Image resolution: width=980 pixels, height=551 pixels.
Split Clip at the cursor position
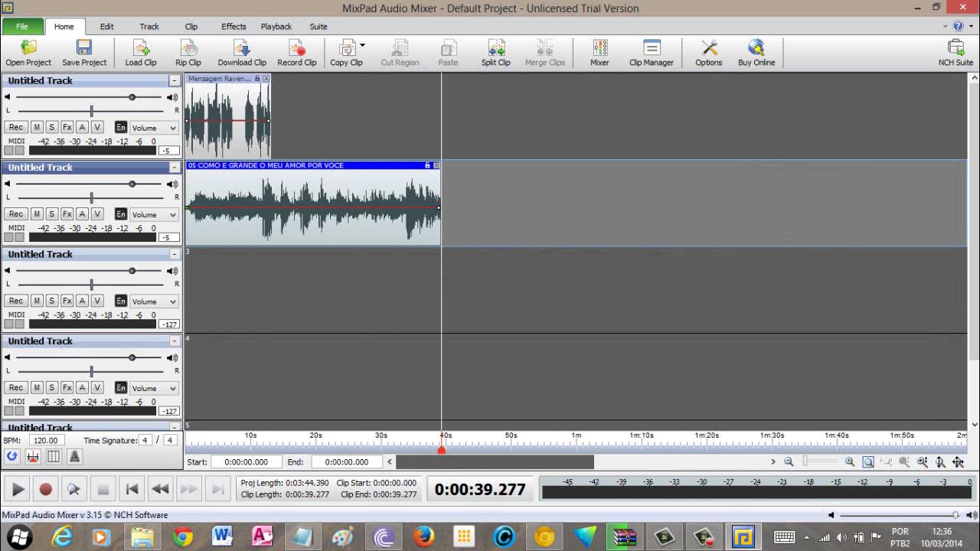[495, 53]
